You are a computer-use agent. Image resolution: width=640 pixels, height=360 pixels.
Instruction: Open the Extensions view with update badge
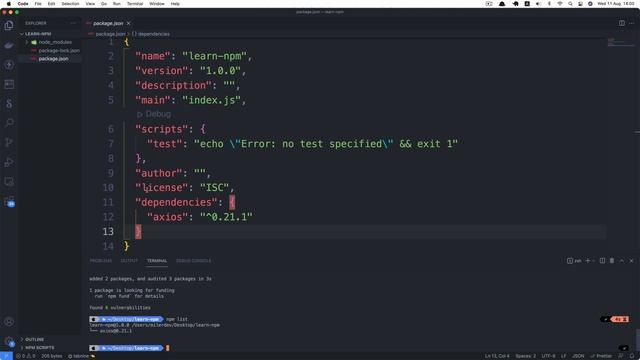click(x=9, y=201)
